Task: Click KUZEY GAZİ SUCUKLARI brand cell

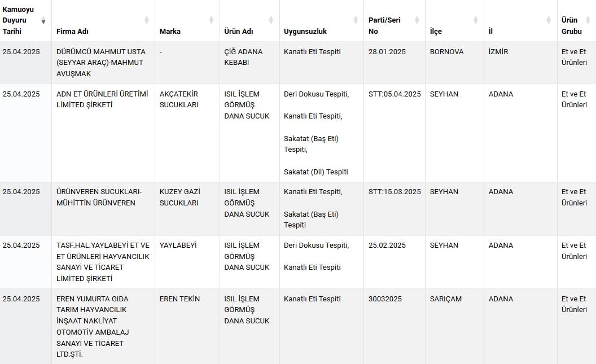Action: 180,197
